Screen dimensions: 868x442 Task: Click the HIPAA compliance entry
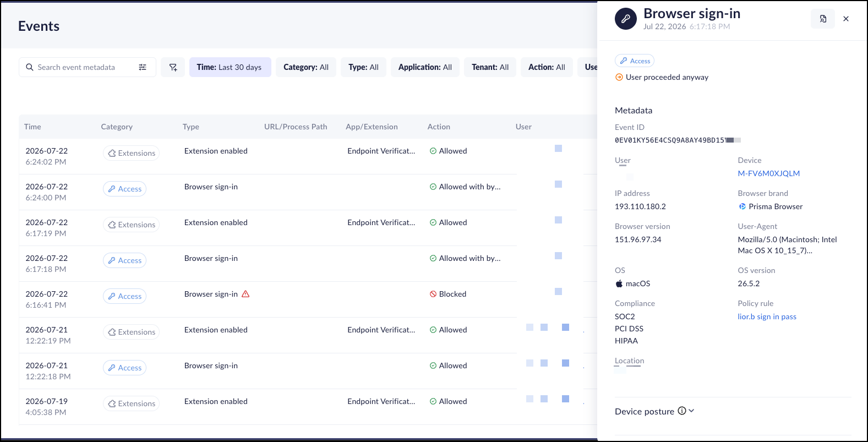point(626,341)
